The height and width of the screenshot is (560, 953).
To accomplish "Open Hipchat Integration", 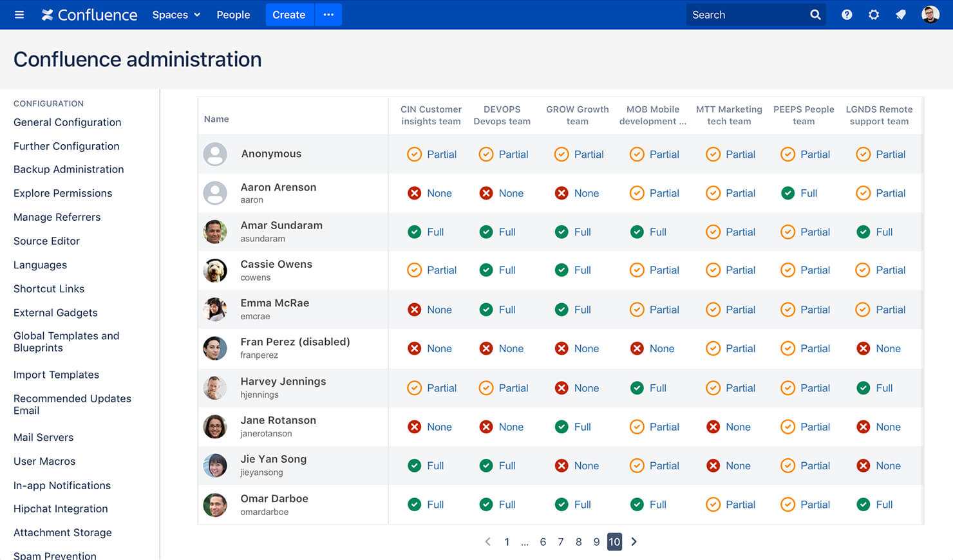I will point(61,509).
